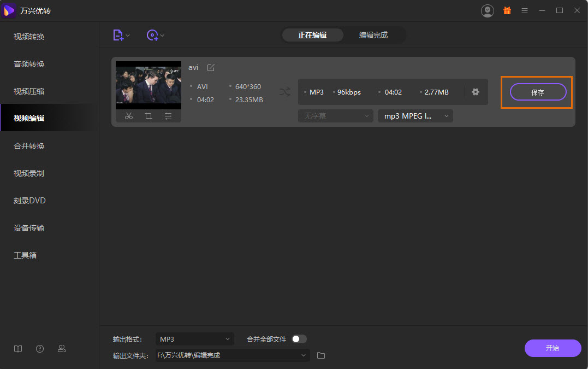Click the scissors trim icon under thumbnail
The width and height of the screenshot is (588, 369).
pos(129,116)
